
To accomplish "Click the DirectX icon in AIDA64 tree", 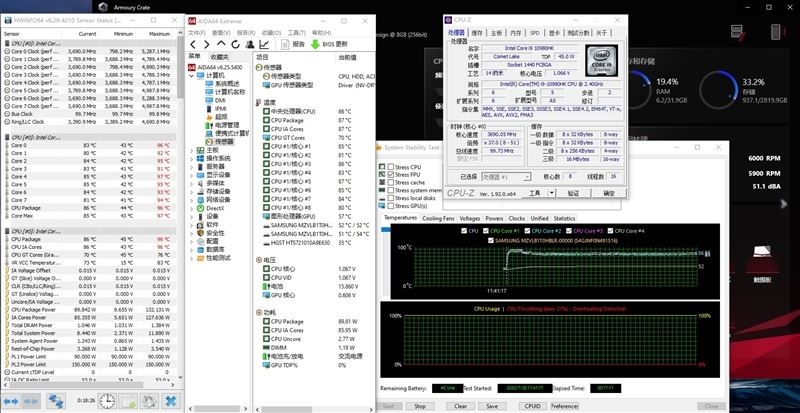I will pyautogui.click(x=201, y=208).
